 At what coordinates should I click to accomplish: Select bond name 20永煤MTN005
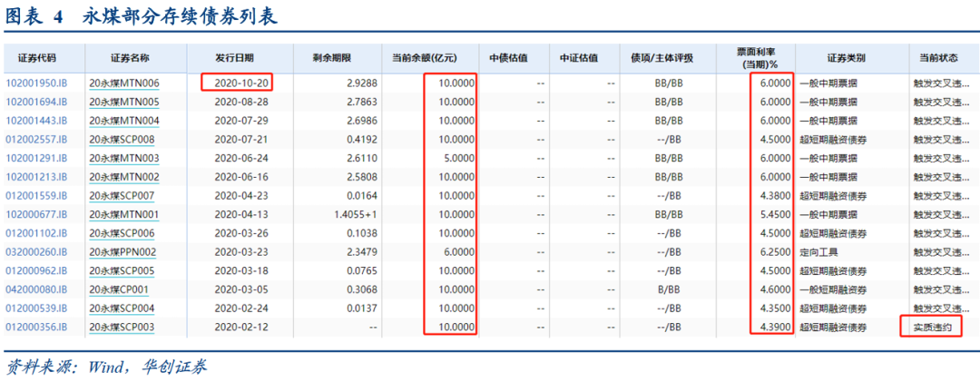(x=123, y=102)
